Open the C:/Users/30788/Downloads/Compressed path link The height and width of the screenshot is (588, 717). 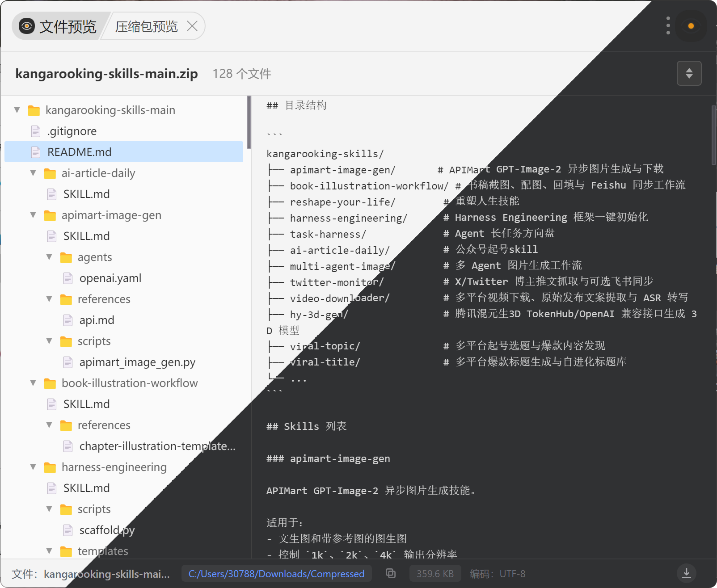(x=276, y=573)
